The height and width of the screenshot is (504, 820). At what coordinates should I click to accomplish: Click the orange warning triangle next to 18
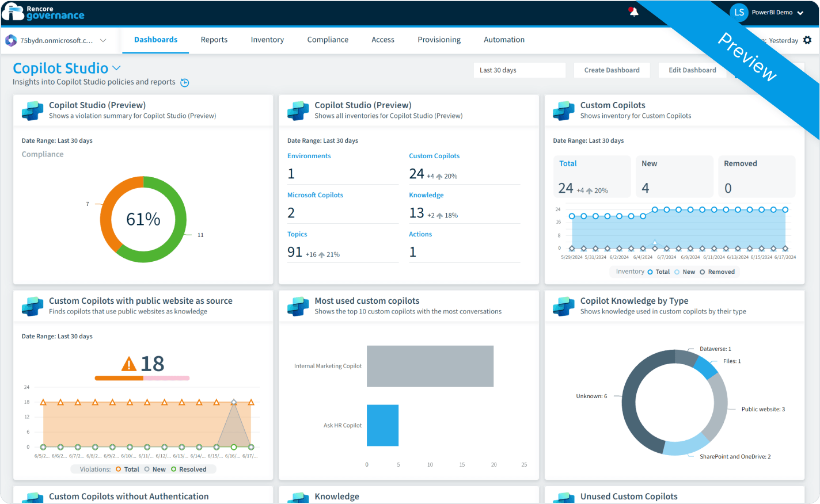pyautogui.click(x=129, y=364)
